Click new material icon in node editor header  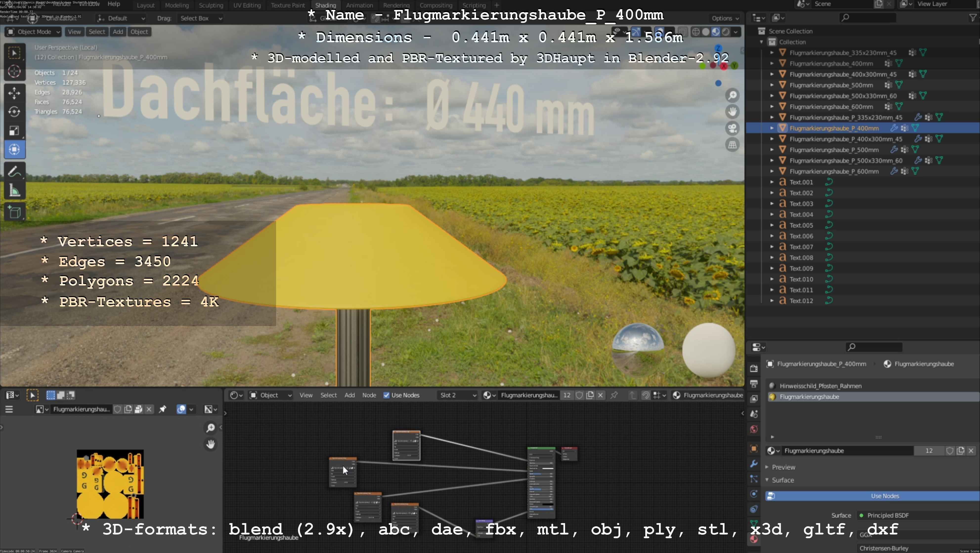click(x=590, y=395)
